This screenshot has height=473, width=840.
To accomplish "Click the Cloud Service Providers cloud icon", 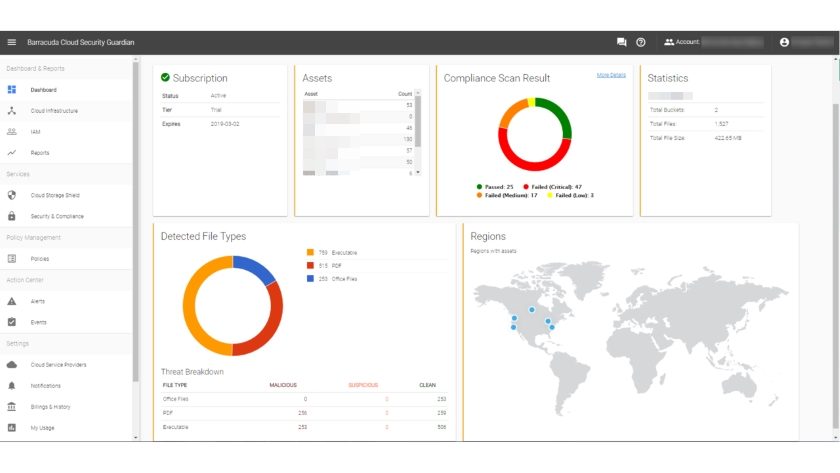I will [12, 365].
